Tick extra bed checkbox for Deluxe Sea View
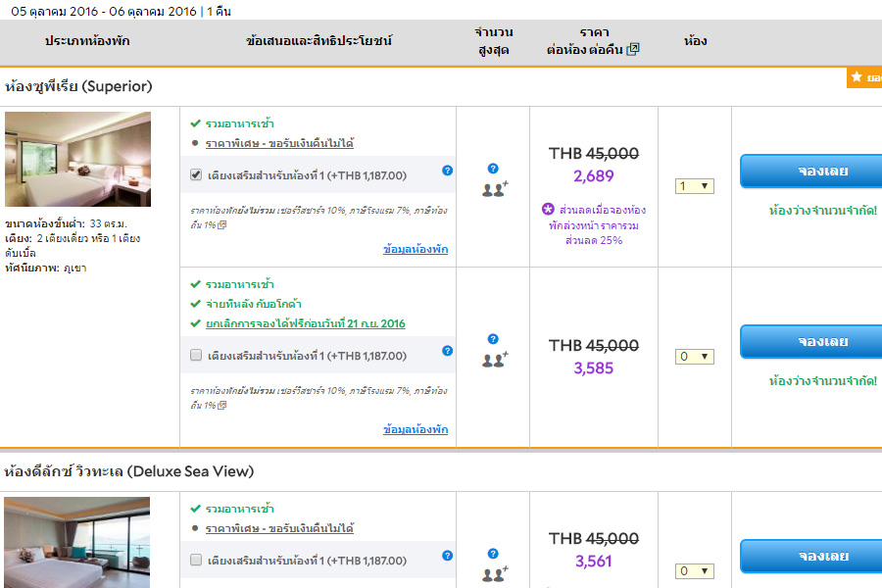This screenshot has width=882, height=588. click(x=197, y=560)
